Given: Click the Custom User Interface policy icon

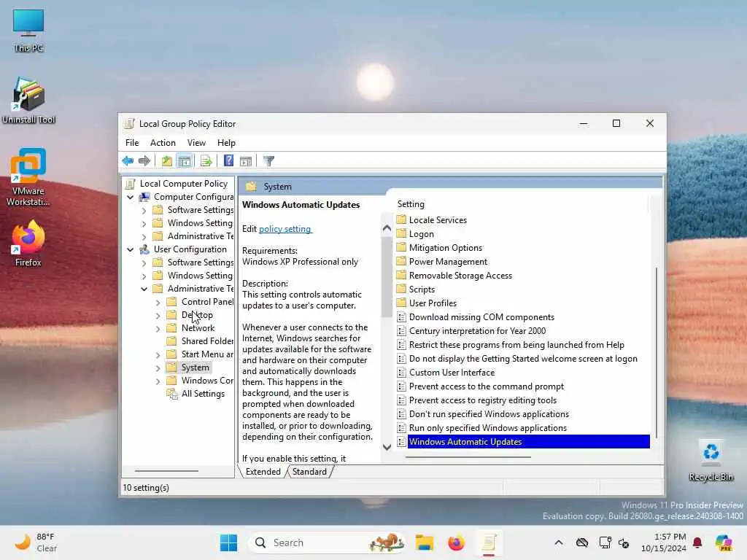Looking at the screenshot, I should (402, 373).
